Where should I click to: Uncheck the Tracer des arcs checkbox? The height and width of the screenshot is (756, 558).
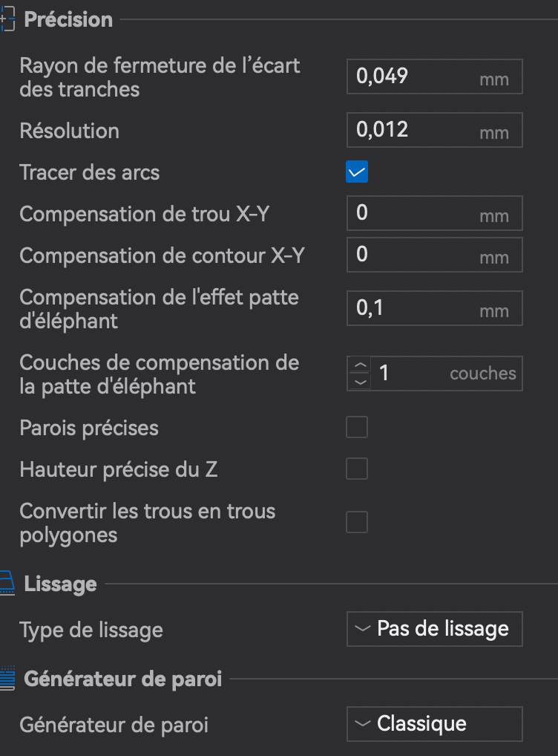pyautogui.click(x=357, y=172)
